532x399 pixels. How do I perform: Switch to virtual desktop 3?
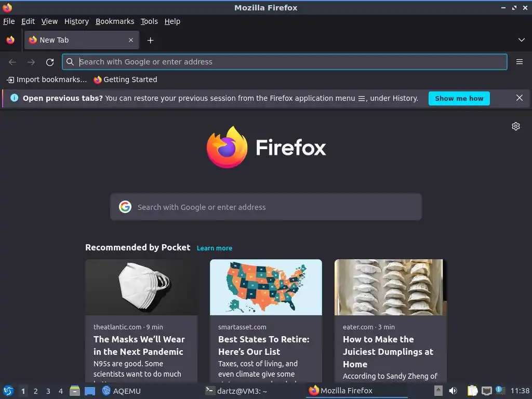click(x=48, y=391)
